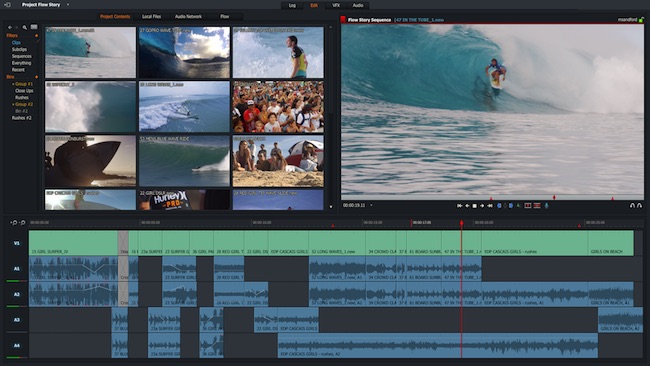Open the Project Flow Story dropdown arrow
This screenshot has height=366, width=650.
[x=68, y=5]
